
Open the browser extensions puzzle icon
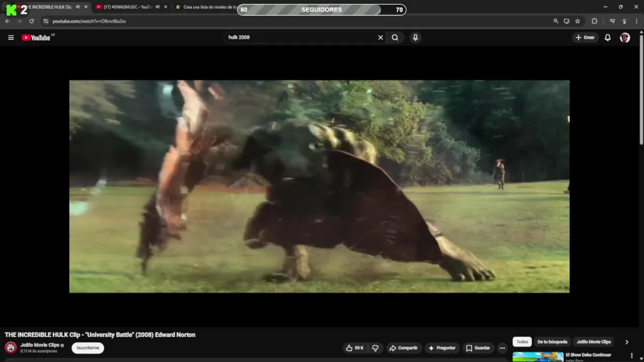tap(594, 21)
